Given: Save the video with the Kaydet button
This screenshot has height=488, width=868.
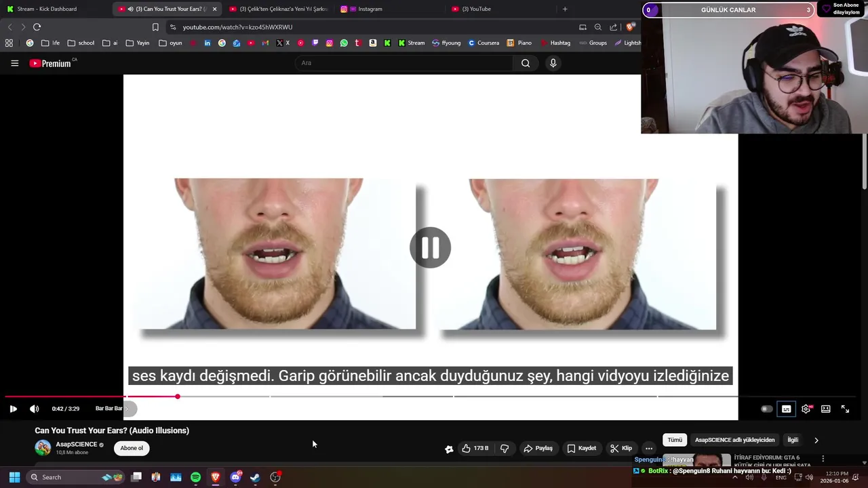Looking at the screenshot, I should (582, 448).
